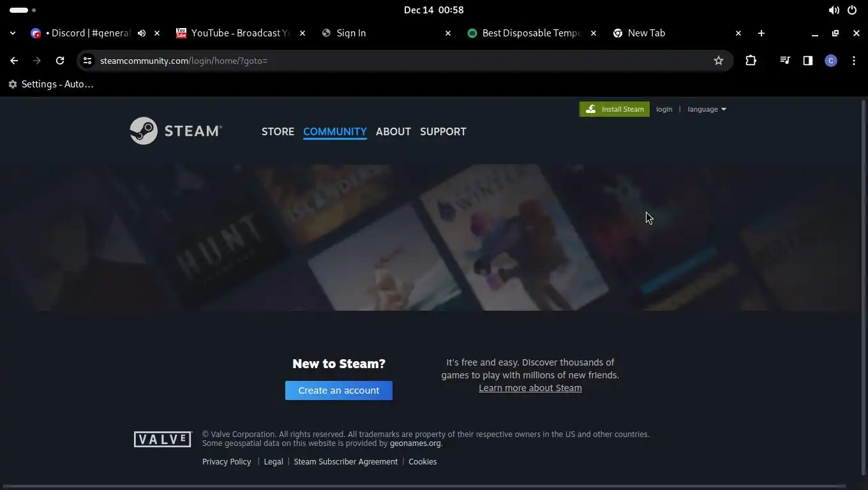The height and width of the screenshot is (490, 868).
Task: Open Settings - Auto bookmark
Action: (x=51, y=84)
